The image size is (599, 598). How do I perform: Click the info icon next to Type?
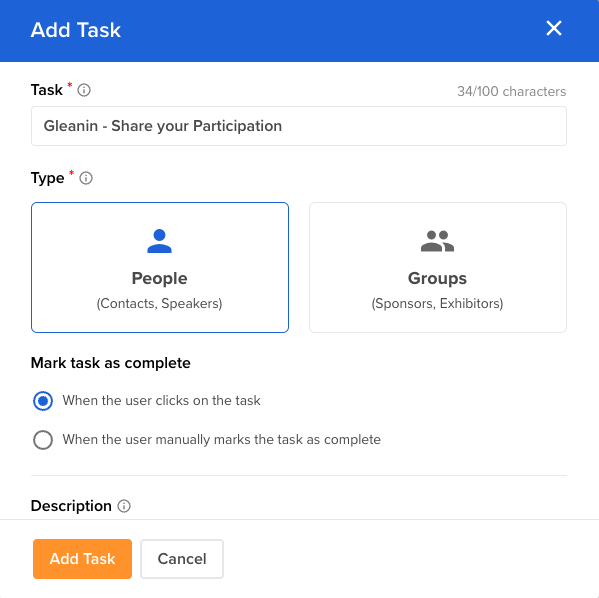point(86,178)
